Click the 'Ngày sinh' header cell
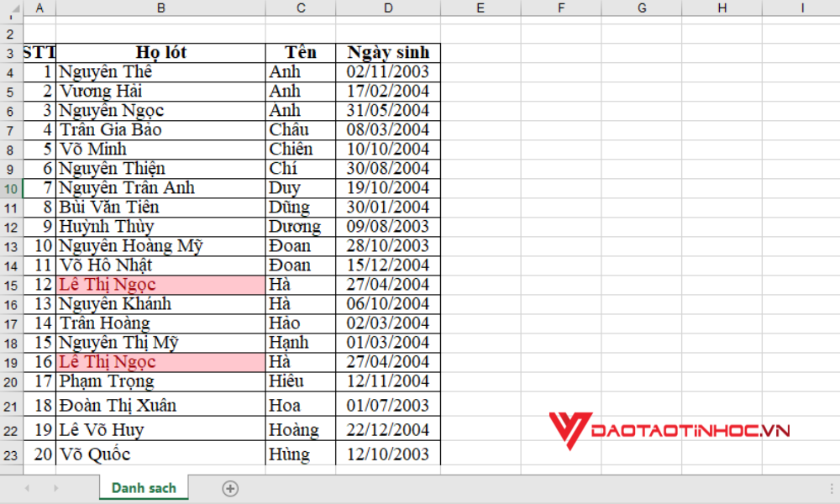 387,52
